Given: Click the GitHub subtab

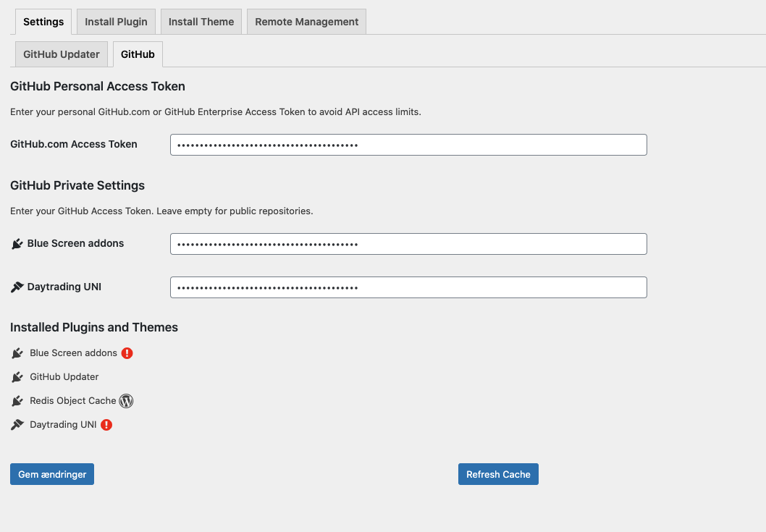Looking at the screenshot, I should (138, 54).
